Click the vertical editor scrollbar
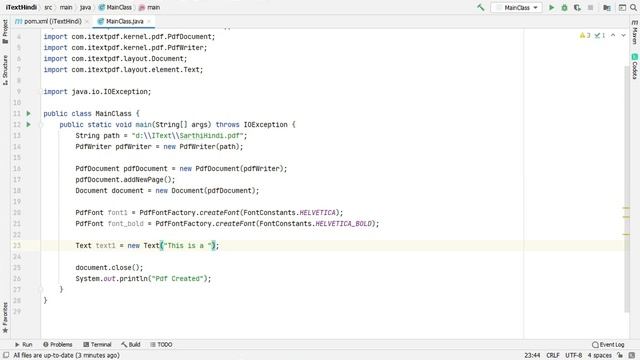 point(627,188)
